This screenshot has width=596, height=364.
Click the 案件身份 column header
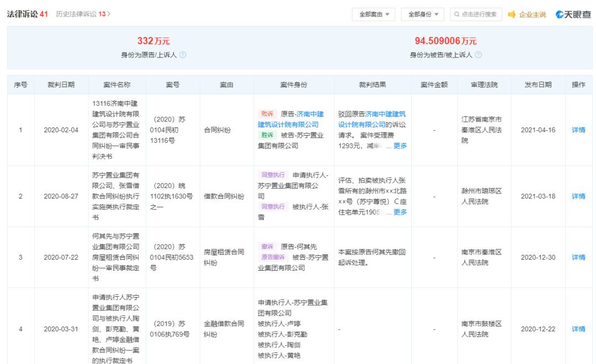pyautogui.click(x=294, y=85)
